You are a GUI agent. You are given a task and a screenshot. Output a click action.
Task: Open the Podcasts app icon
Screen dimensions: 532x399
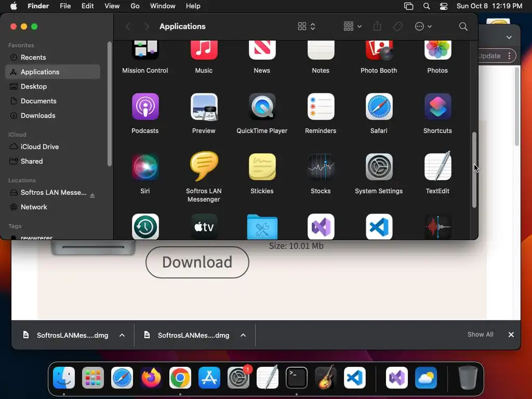coord(145,107)
